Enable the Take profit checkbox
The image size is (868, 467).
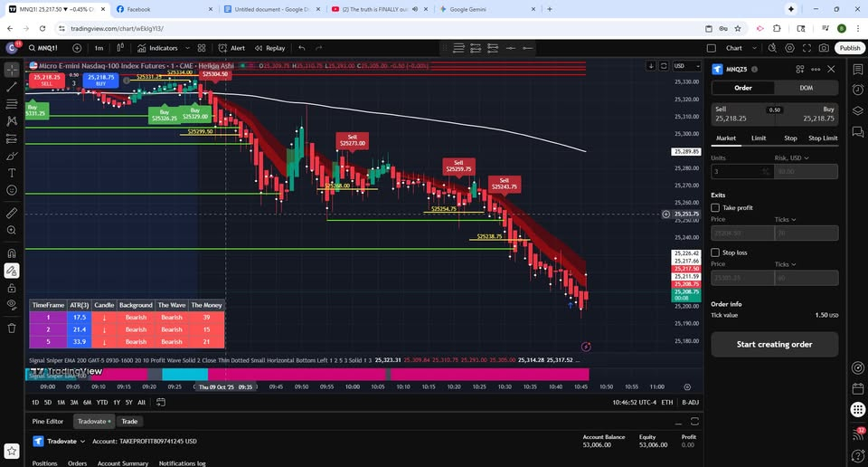715,208
